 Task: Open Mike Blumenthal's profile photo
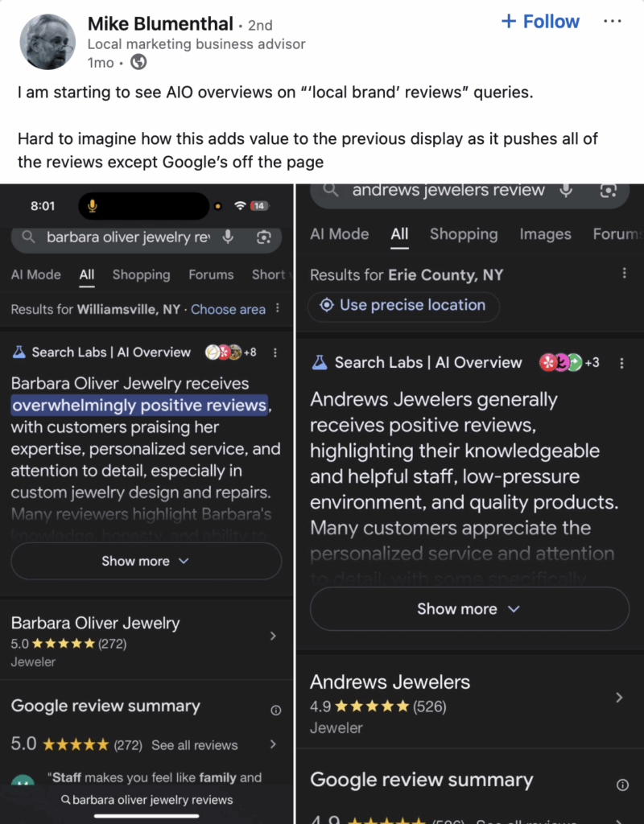[47, 42]
